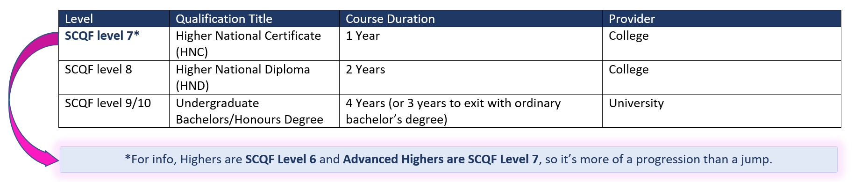Image resolution: width=868 pixels, height=182 pixels.
Task: Click Undergraduate Bachelors/Honours Degree cell
Action: coord(254,111)
